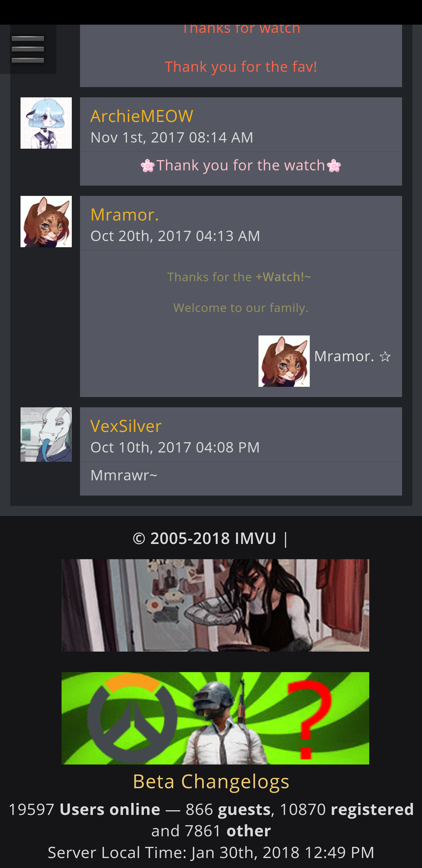Click the 2005-2018 IMVU copyright text
This screenshot has width=422, height=868.
pos(205,538)
